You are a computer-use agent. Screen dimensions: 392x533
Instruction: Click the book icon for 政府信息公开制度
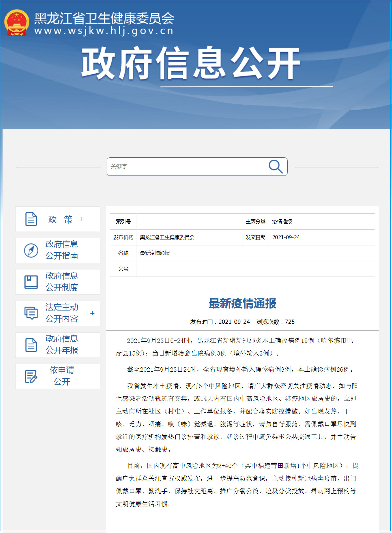[x=31, y=282]
